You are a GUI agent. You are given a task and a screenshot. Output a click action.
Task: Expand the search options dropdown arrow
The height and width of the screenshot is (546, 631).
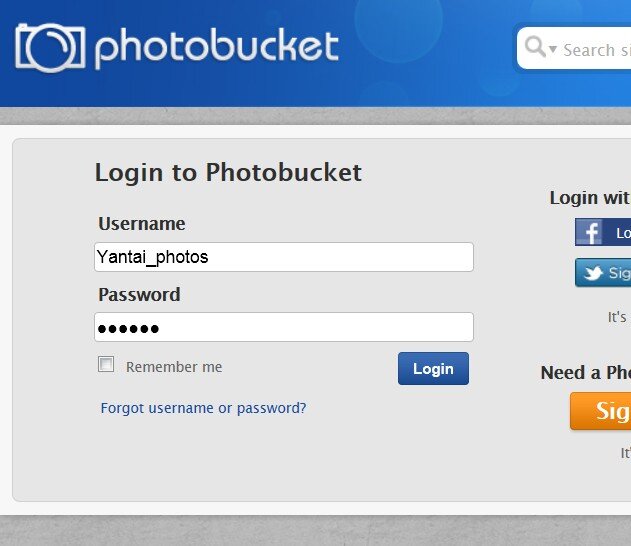(x=553, y=49)
